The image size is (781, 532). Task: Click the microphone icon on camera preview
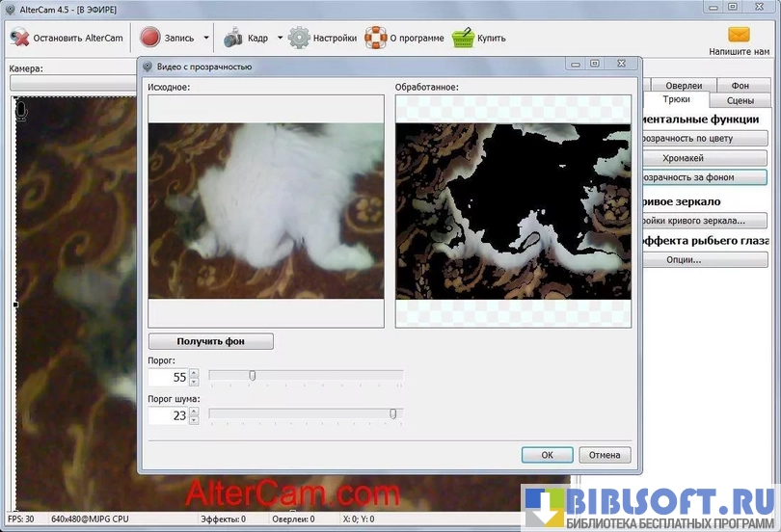[21, 111]
